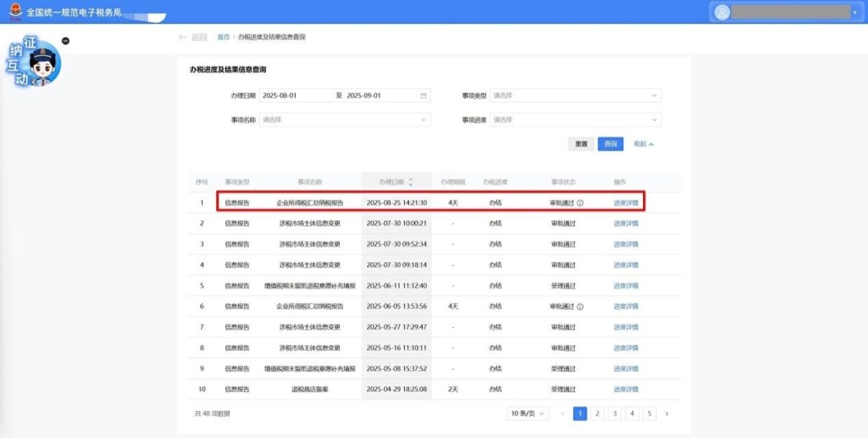Image resolution: width=868 pixels, height=438 pixels.
Task: Click the sort icon on 办理日期 column
Action: click(x=411, y=182)
